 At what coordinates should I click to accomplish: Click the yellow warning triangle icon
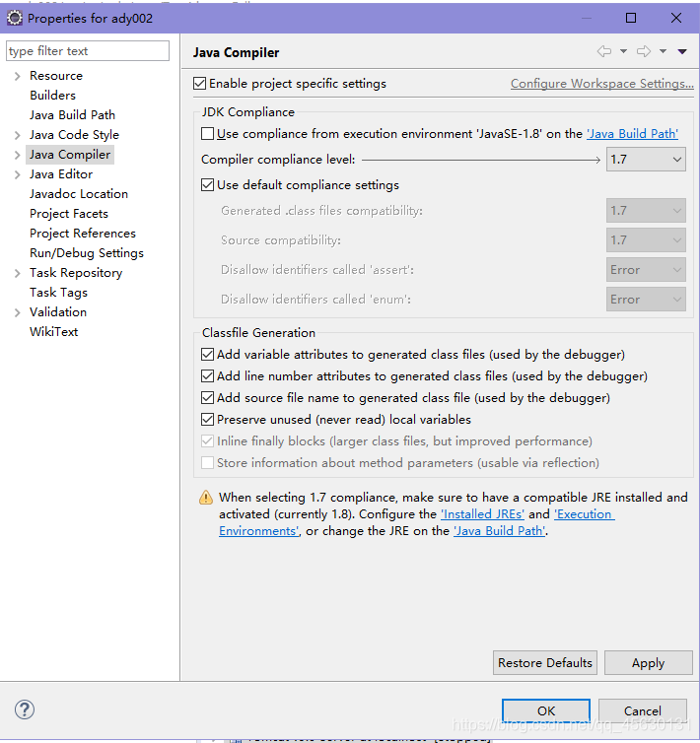pos(206,498)
